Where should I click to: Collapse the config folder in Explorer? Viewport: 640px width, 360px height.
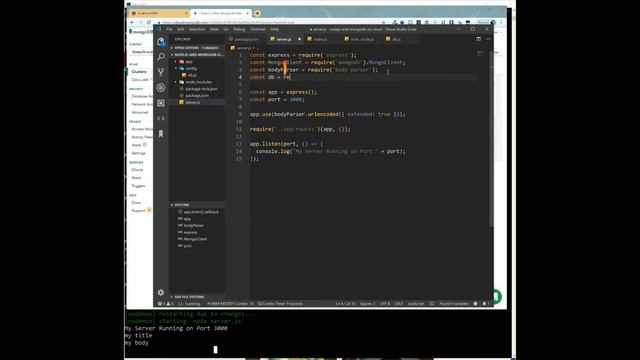(x=191, y=69)
